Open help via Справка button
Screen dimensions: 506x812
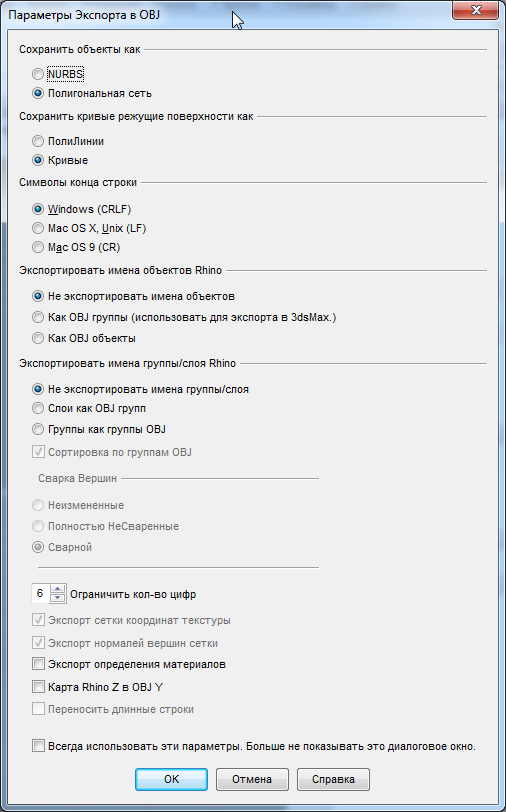click(333, 779)
